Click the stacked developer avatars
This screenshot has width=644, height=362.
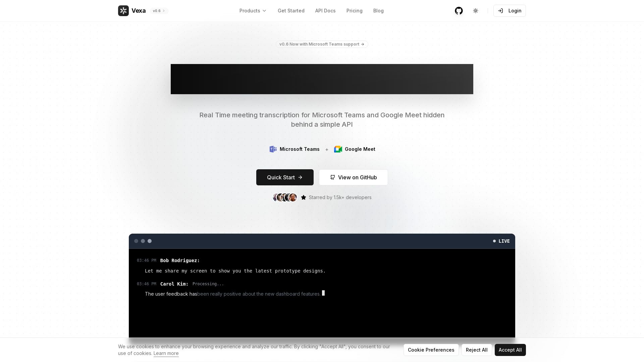point(285,197)
